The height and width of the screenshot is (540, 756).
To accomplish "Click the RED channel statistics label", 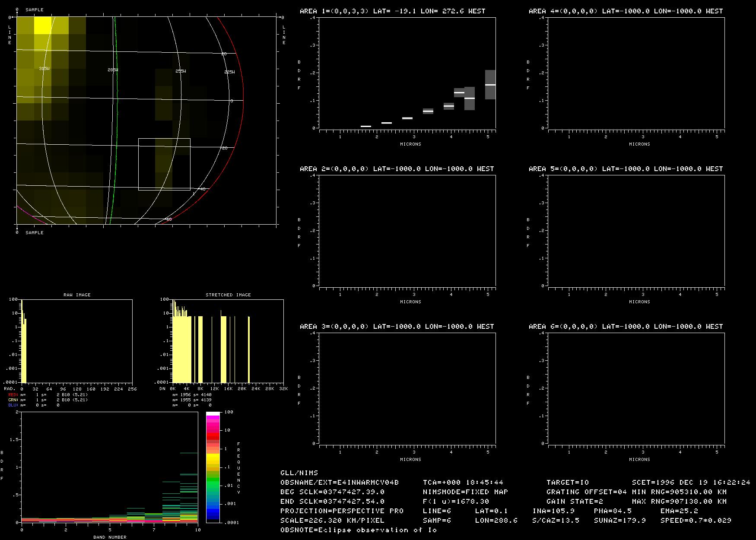I will coord(13,395).
